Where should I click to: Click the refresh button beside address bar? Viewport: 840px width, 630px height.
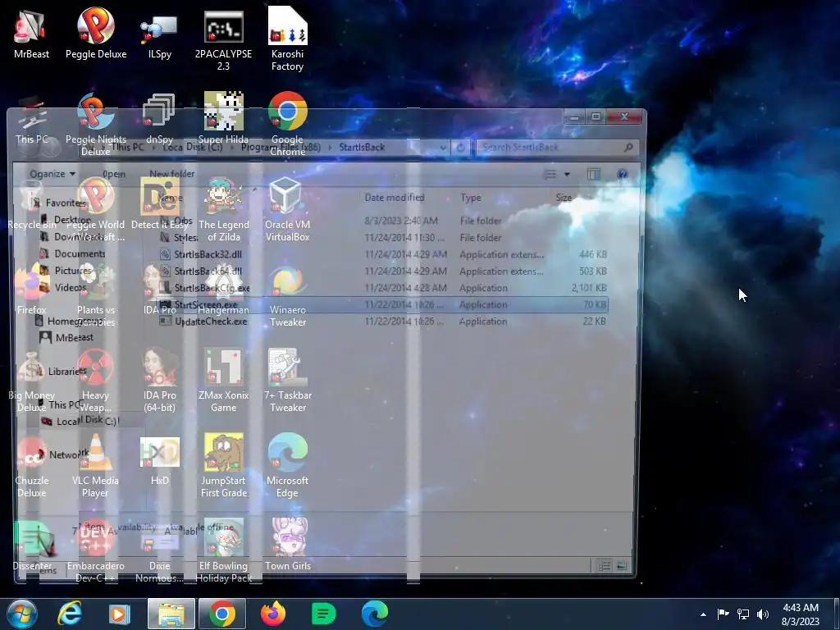coord(460,148)
